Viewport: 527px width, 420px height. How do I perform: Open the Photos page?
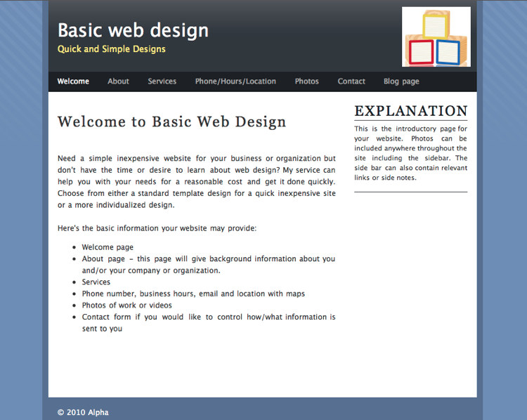click(x=306, y=81)
